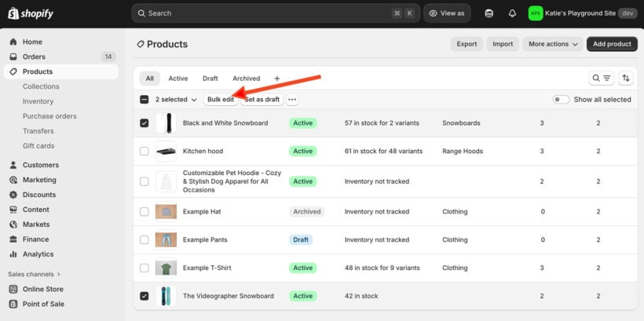Click the search and filter icon

[x=601, y=78]
